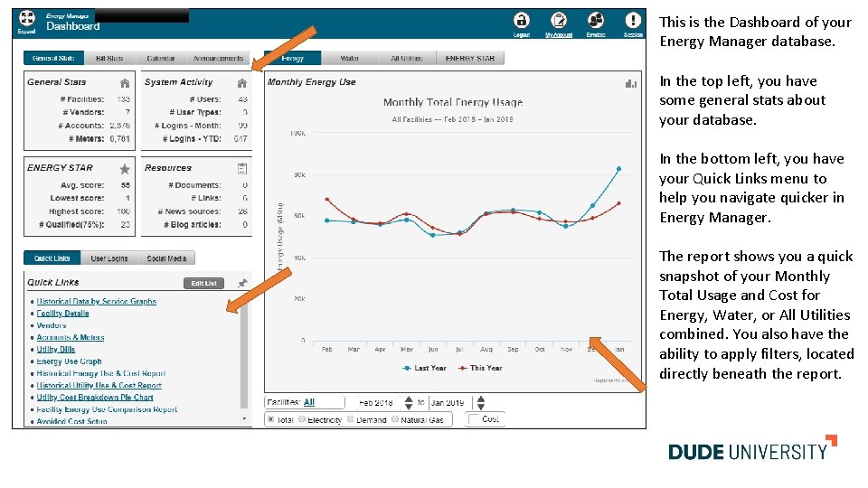Enable the Cost checkbox

click(x=473, y=419)
